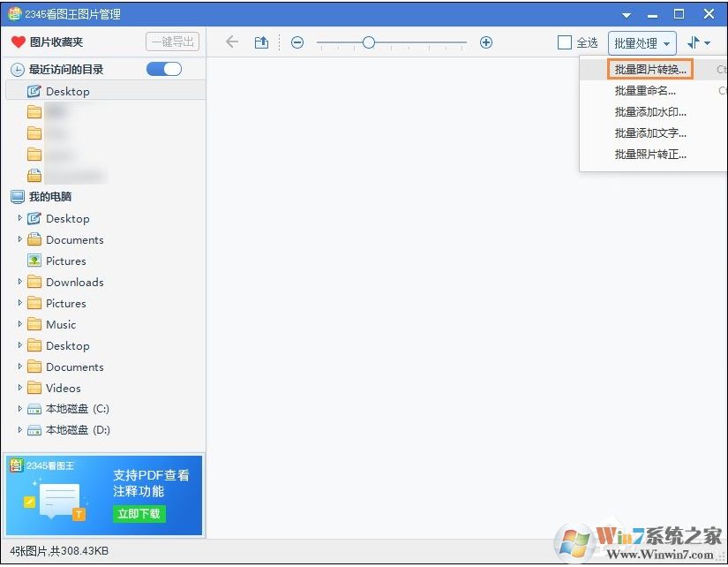Click the 一键导出 export button
The image size is (728, 567).
pyautogui.click(x=174, y=41)
